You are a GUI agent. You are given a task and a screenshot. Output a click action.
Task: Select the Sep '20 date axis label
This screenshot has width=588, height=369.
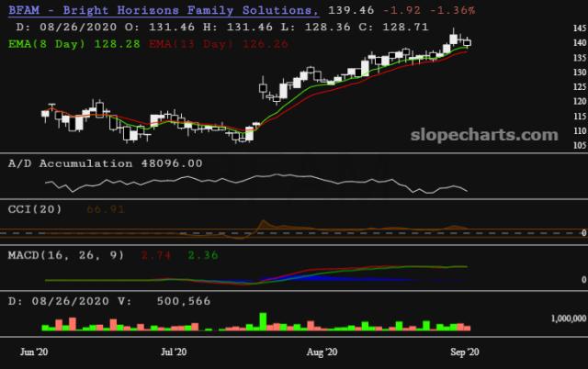click(x=464, y=352)
